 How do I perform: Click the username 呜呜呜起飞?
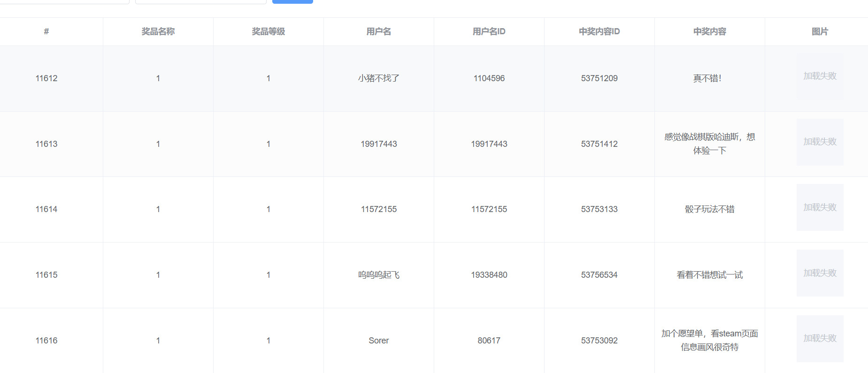(379, 275)
